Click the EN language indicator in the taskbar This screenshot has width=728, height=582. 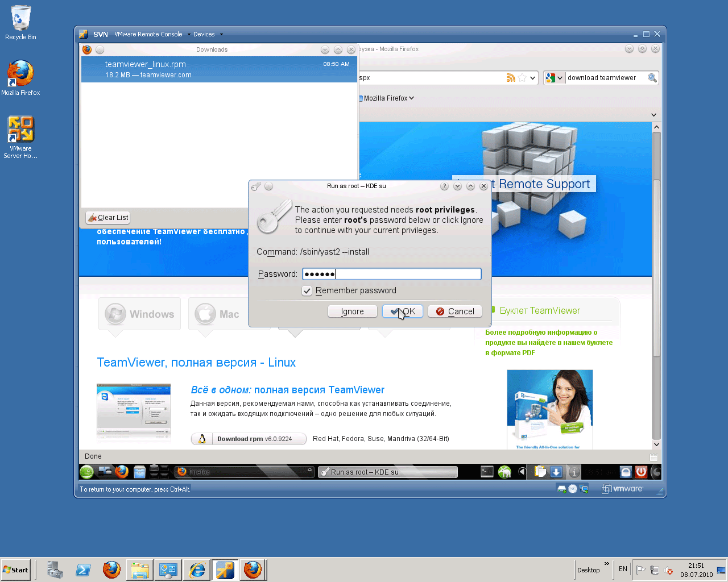click(623, 569)
